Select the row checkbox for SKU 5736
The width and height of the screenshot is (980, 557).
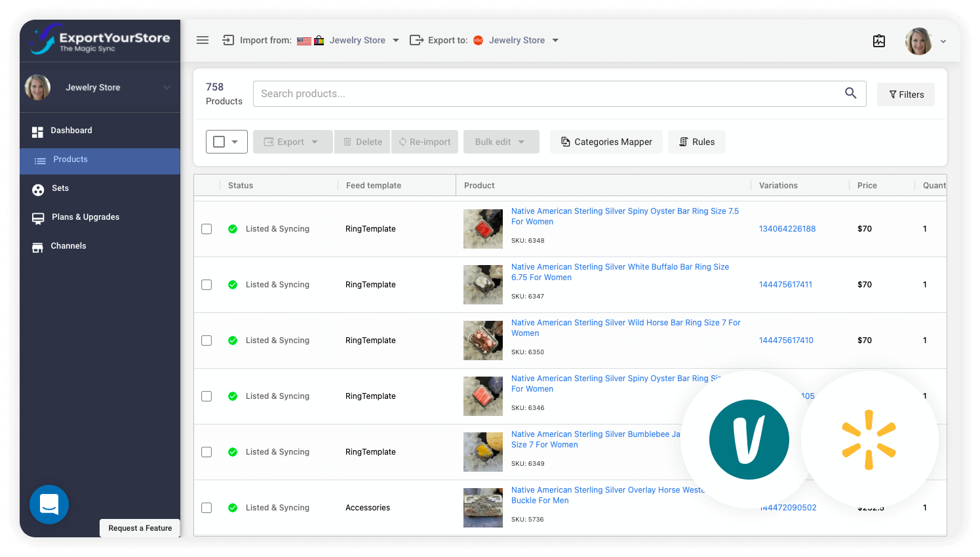[206, 507]
